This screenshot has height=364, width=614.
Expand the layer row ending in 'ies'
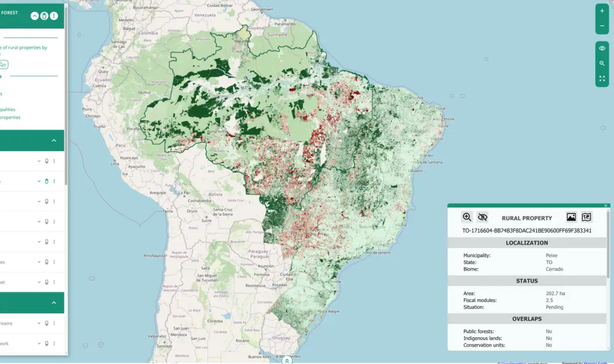(39, 262)
